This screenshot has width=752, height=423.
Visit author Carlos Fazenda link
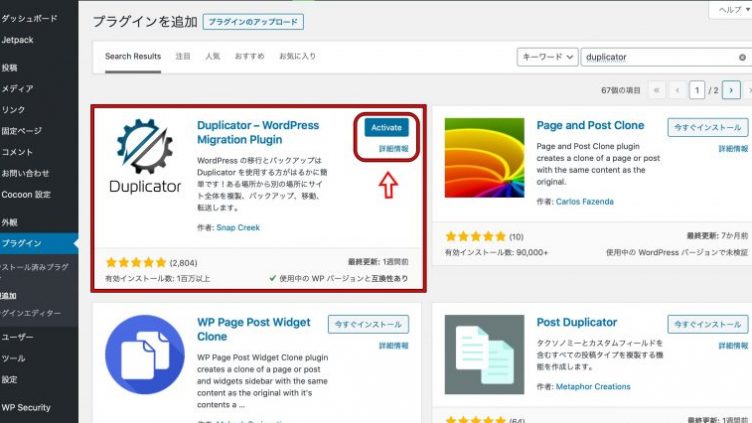[x=584, y=201]
